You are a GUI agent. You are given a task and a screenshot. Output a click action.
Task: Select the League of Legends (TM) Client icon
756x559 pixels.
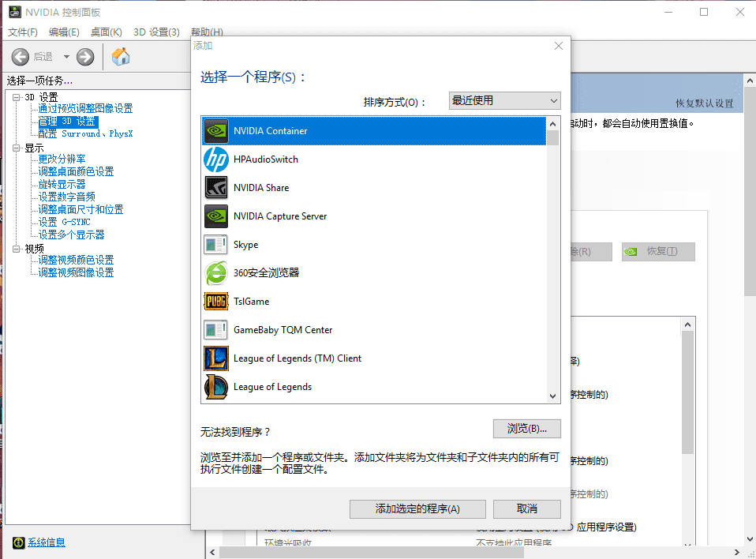point(216,358)
